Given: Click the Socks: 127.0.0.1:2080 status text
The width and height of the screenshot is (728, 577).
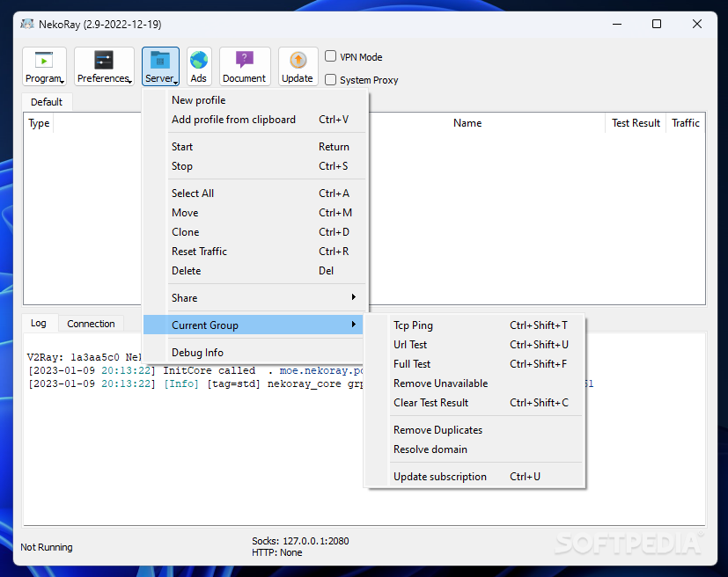Looking at the screenshot, I should pos(300,541).
